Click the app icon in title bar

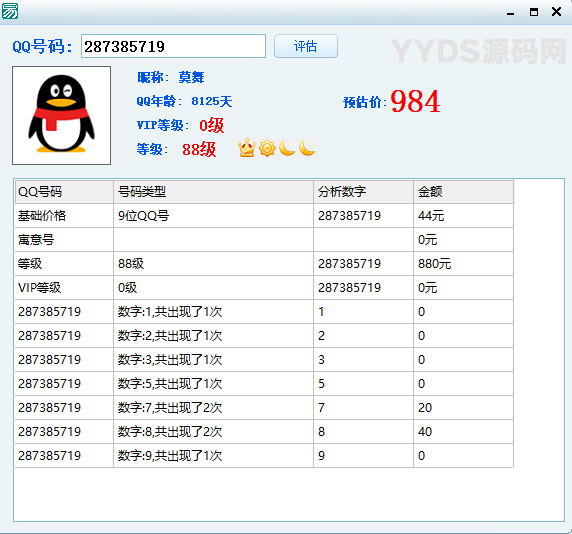pos(10,11)
